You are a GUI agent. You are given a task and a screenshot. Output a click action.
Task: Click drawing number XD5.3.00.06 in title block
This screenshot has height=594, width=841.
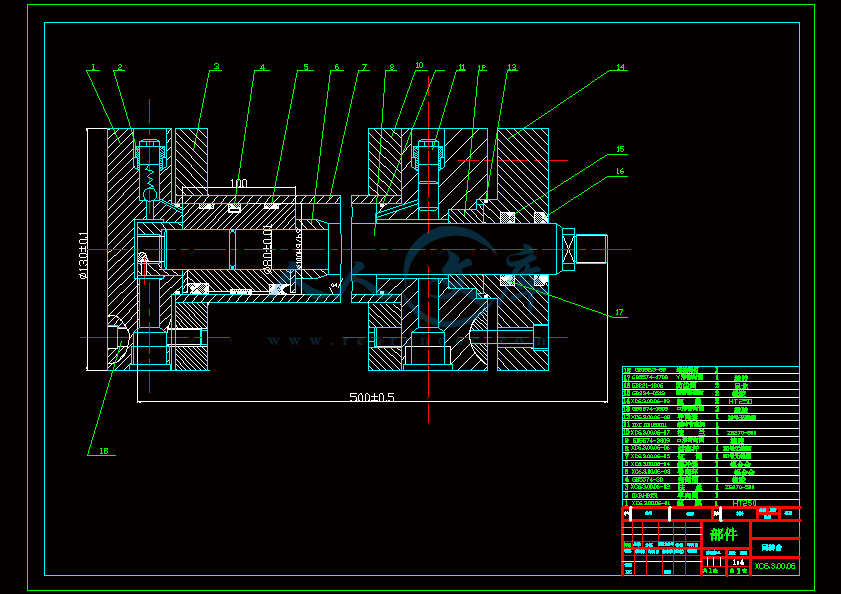click(x=774, y=566)
